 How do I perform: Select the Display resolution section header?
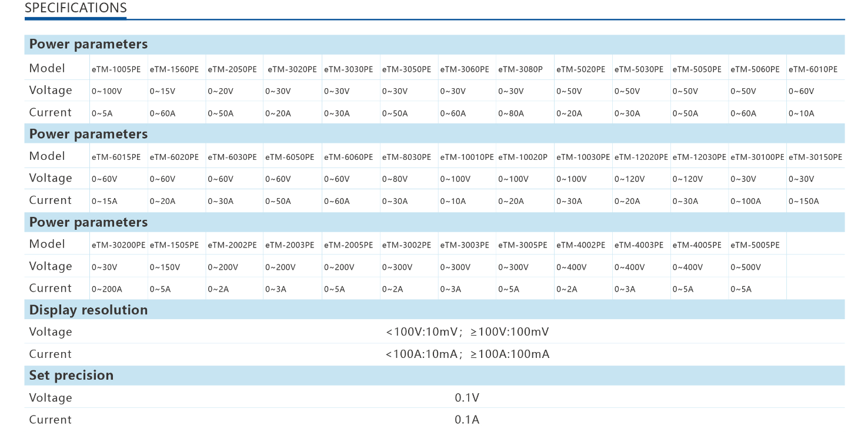(435, 310)
